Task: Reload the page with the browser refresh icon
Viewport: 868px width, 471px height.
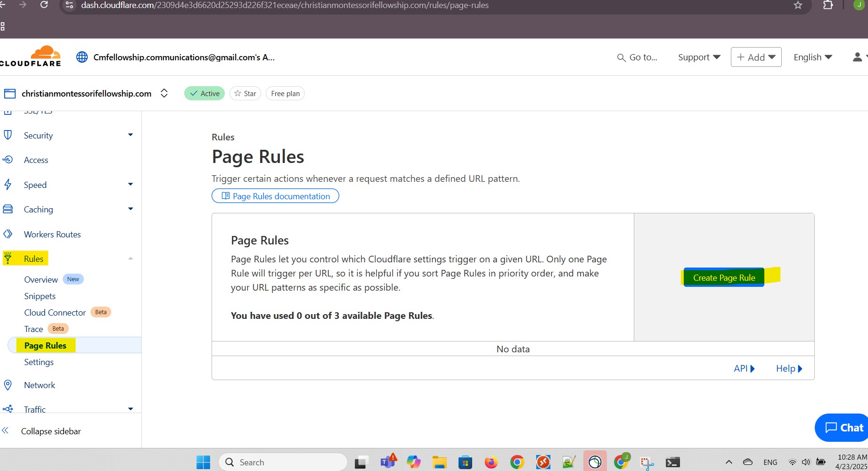Action: coord(44,5)
